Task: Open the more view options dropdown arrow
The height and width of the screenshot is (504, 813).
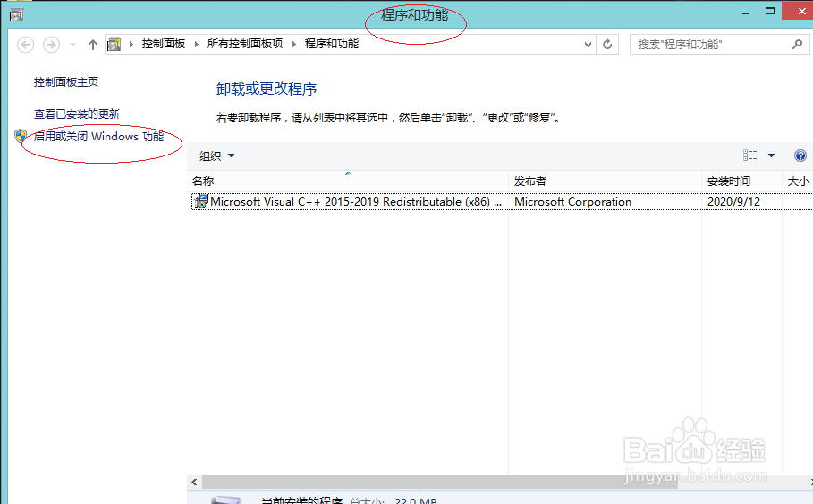Action: pyautogui.click(x=771, y=155)
